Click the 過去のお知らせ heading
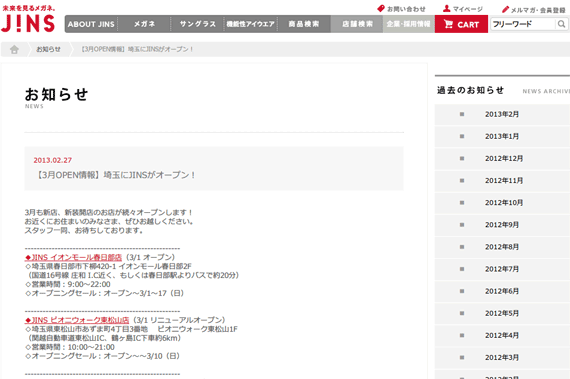 470,90
